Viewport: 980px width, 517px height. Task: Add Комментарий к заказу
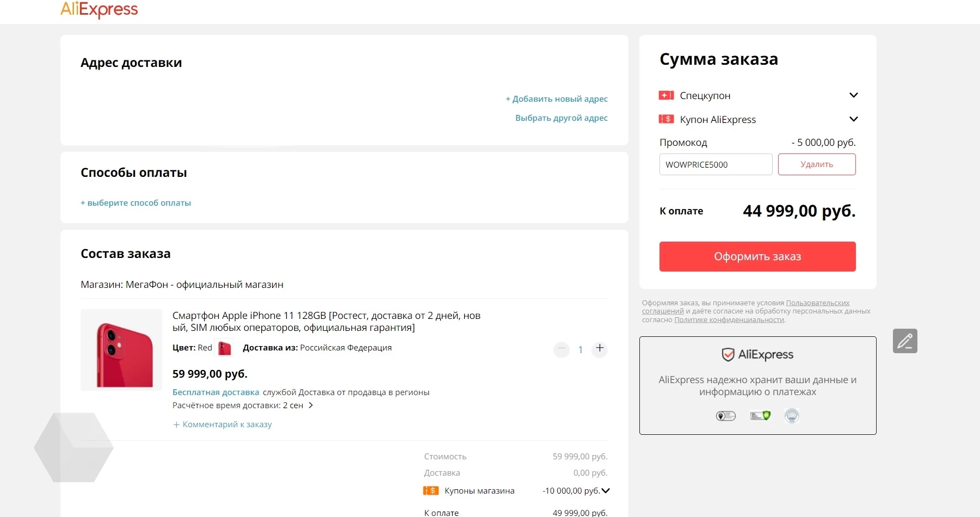click(x=222, y=424)
